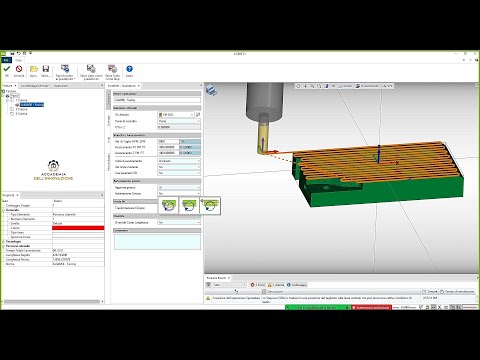This screenshot has width=480, height=360.
Task: Choose the second origin transformation thumbnail
Action: [189, 205]
